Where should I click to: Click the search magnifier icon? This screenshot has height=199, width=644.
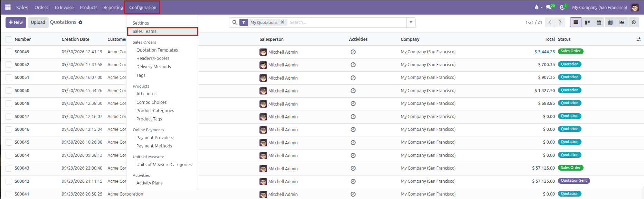point(235,22)
